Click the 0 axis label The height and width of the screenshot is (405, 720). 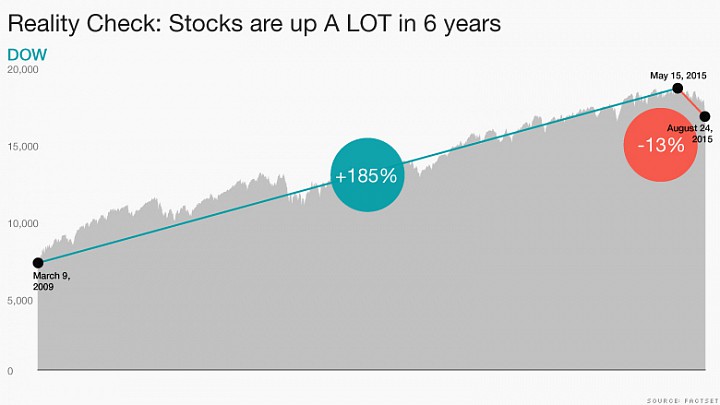[10, 371]
